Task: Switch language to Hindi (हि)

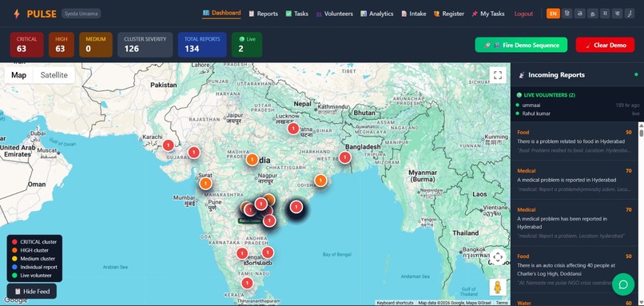Action: 566,14
